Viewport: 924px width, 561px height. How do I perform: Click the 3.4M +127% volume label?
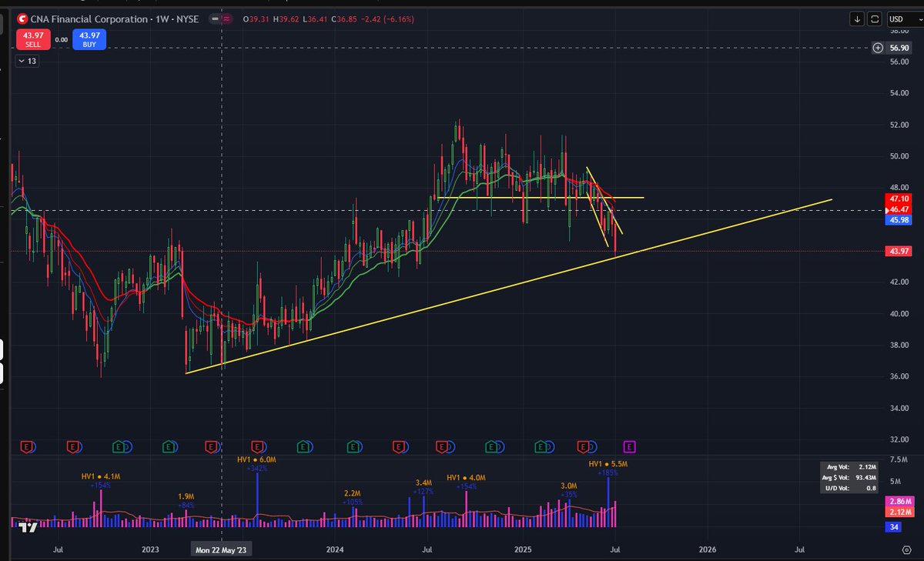(x=423, y=487)
